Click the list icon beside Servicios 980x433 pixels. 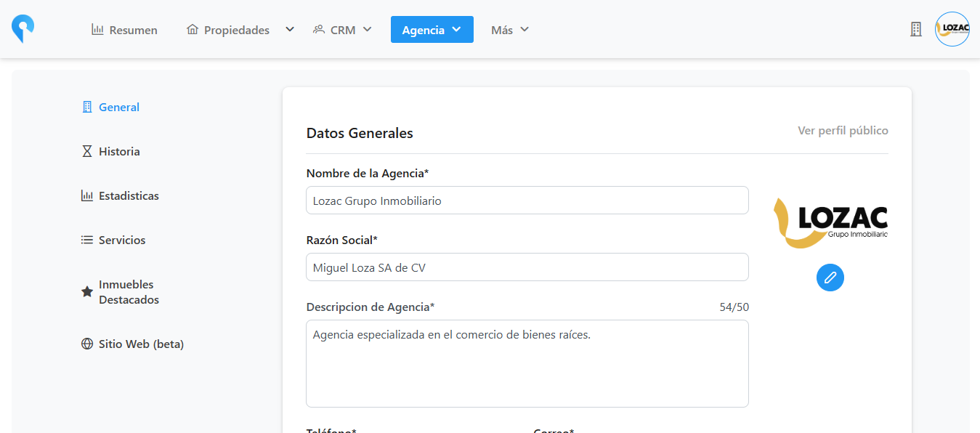pos(87,240)
